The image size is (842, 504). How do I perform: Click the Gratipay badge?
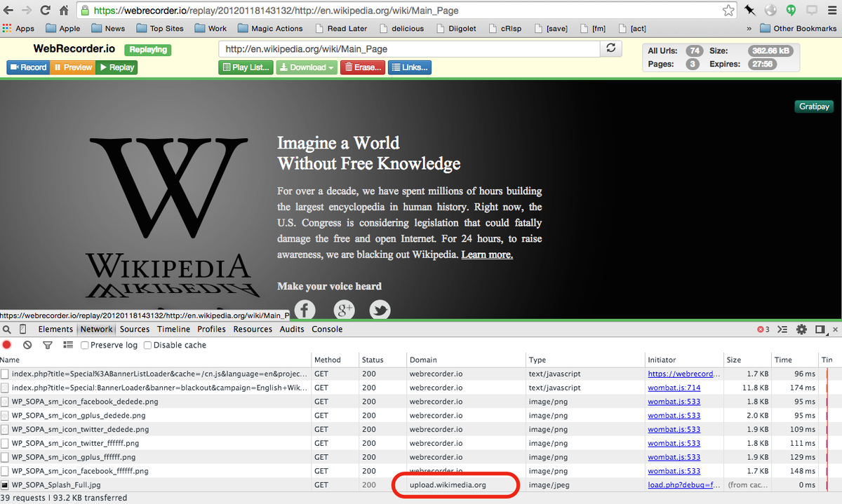(814, 107)
